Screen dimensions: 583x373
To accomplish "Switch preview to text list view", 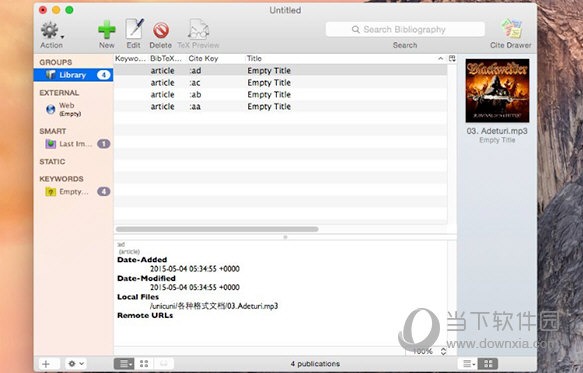I will coord(124,364).
